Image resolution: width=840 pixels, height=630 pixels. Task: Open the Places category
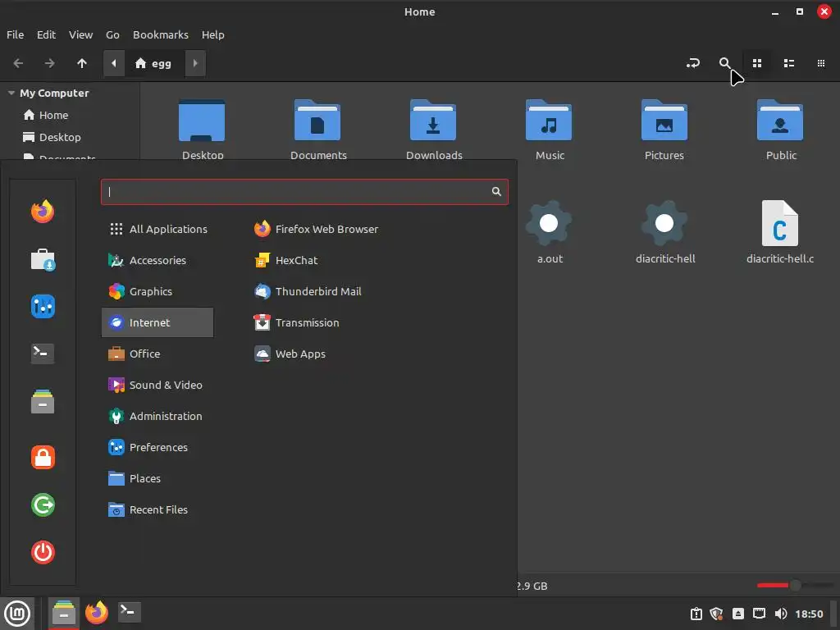(157, 478)
